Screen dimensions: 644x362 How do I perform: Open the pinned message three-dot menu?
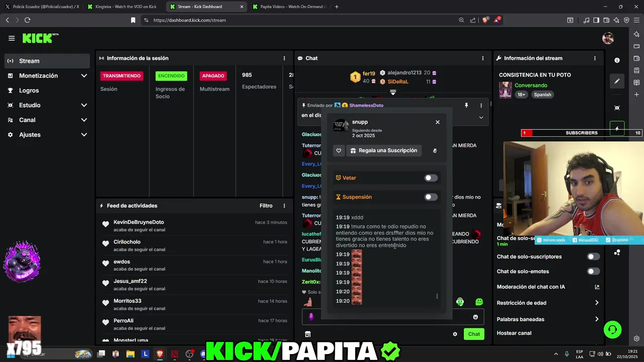tap(481, 106)
